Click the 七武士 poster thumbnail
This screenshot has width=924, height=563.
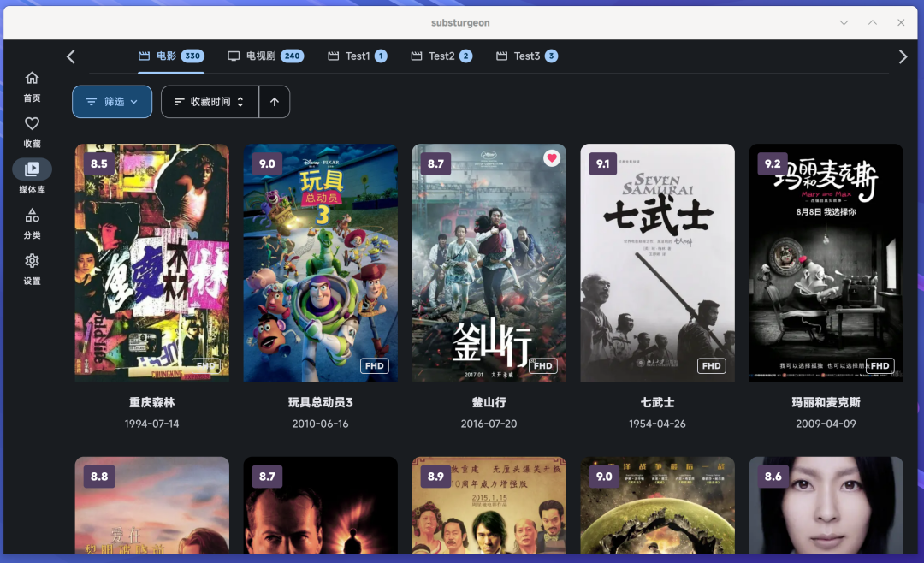657,262
